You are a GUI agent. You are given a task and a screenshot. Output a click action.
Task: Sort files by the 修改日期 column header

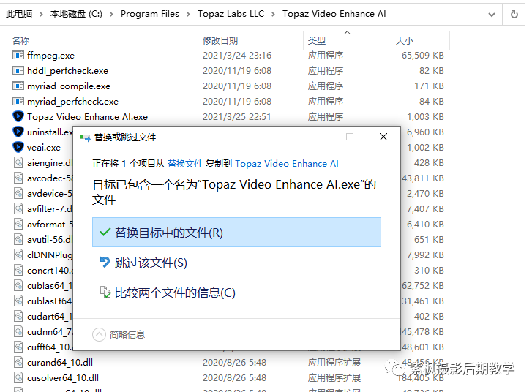click(220, 41)
